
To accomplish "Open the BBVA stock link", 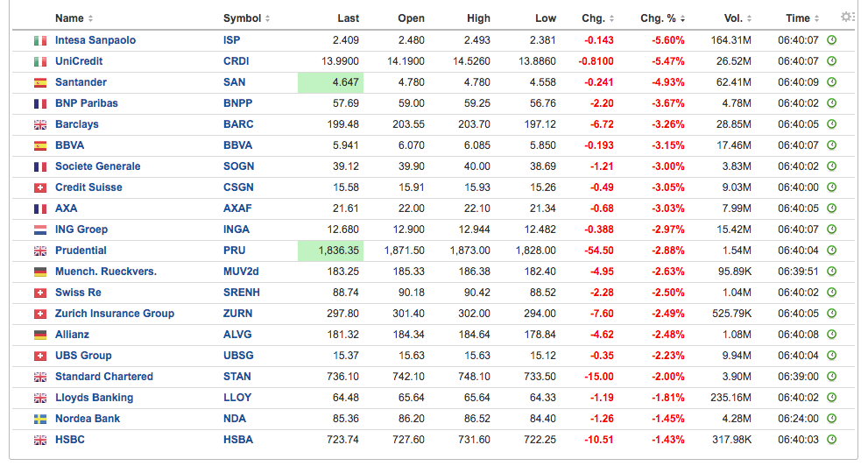I will point(70,145).
